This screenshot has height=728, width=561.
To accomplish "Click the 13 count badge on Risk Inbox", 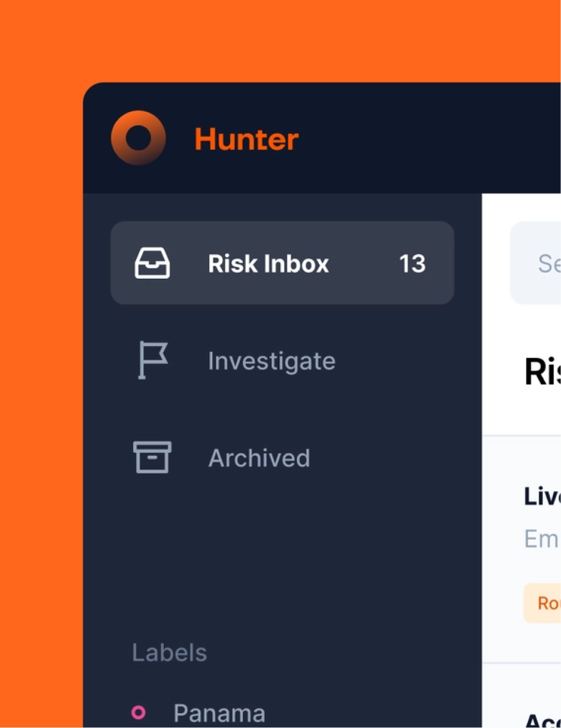I will click(412, 263).
